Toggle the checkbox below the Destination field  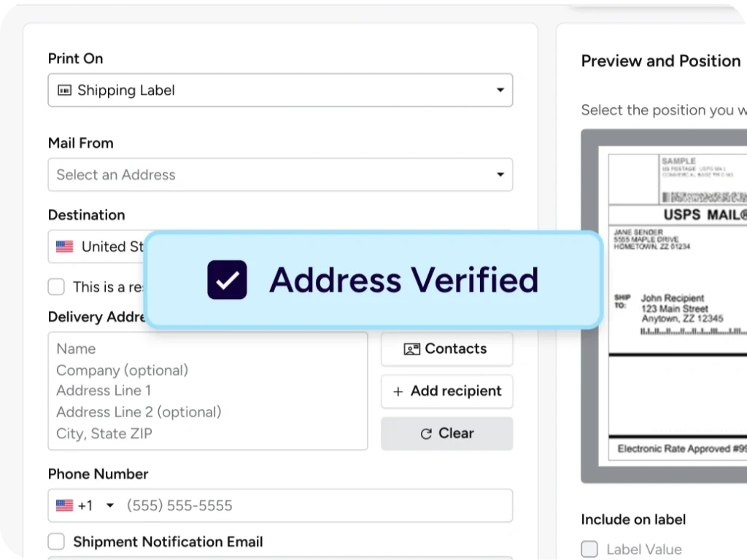[56, 287]
